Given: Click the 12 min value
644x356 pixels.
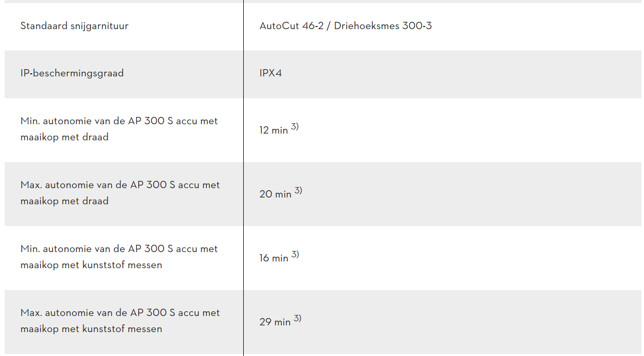Looking at the screenshot, I should pos(273,130).
